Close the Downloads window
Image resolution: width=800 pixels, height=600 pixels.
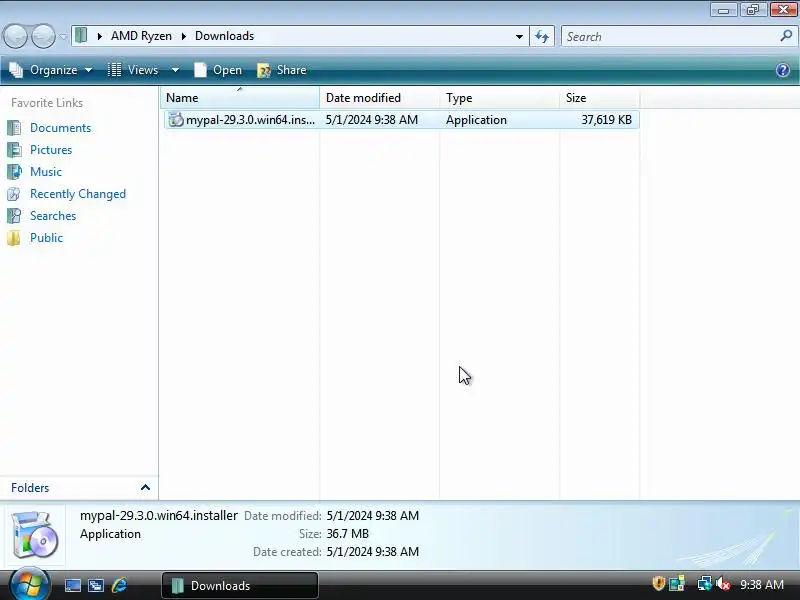(783, 10)
